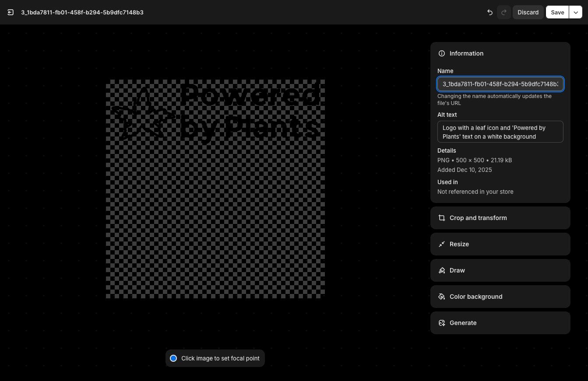Toggle the focal point indicator dot
This screenshot has width=588, height=381.
click(x=173, y=358)
